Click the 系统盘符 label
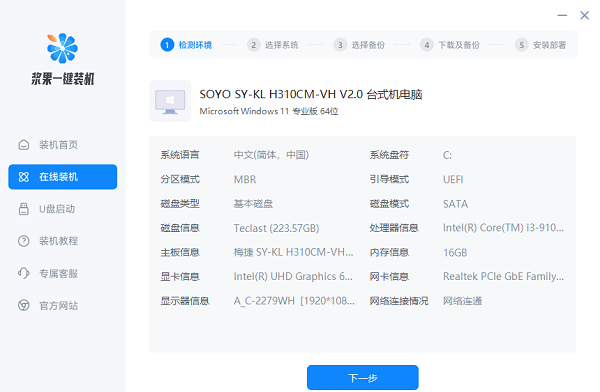Image resolution: width=600 pixels, height=392 pixels. coord(389,155)
